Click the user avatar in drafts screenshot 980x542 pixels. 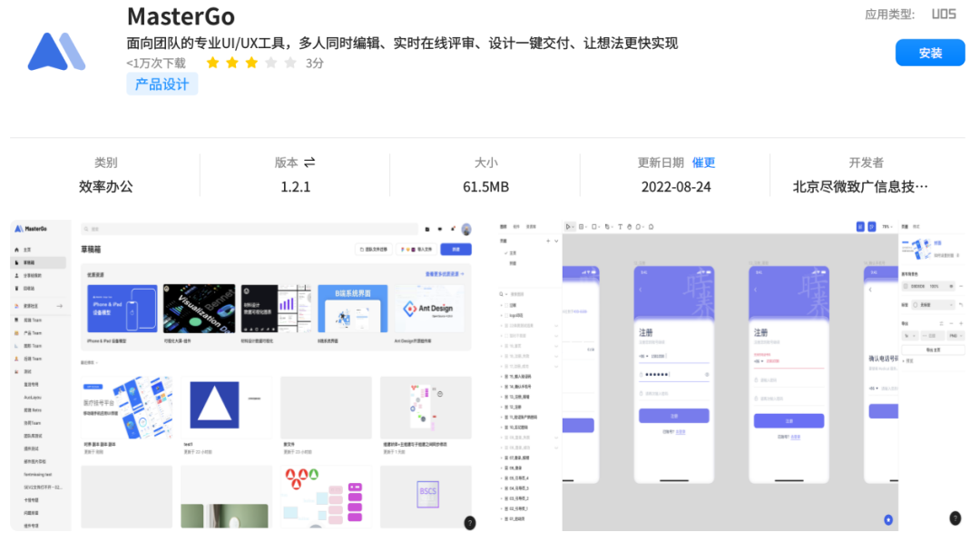(x=466, y=230)
